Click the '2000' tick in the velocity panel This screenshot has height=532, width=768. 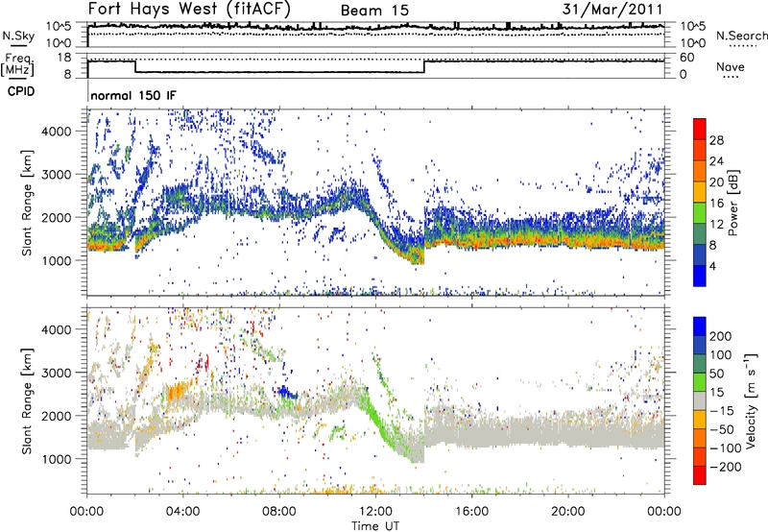point(57,416)
